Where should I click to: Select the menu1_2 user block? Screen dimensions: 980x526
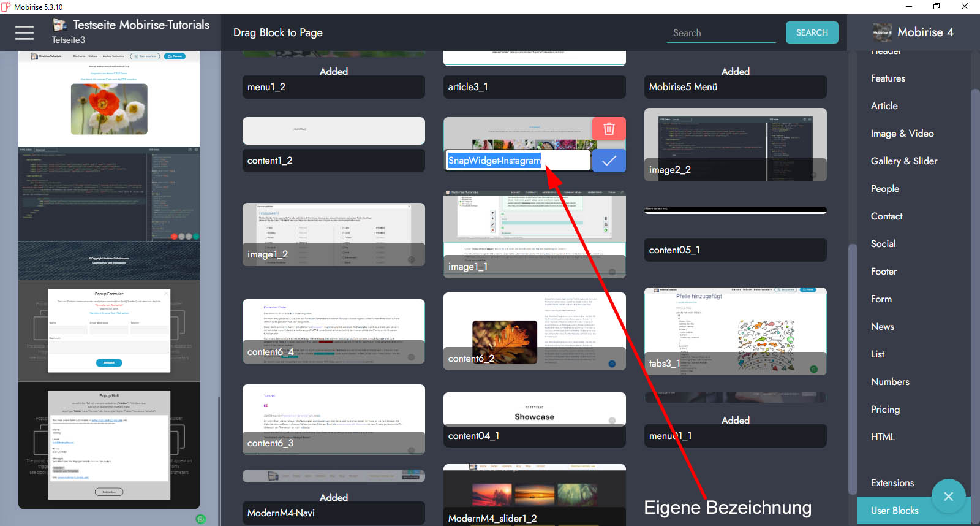click(334, 87)
